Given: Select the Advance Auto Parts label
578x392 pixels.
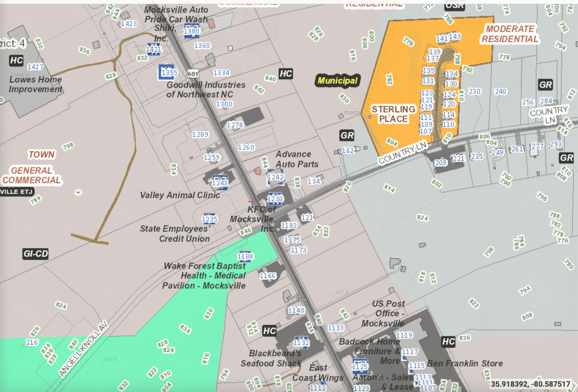Looking at the screenshot, I should [x=297, y=159].
